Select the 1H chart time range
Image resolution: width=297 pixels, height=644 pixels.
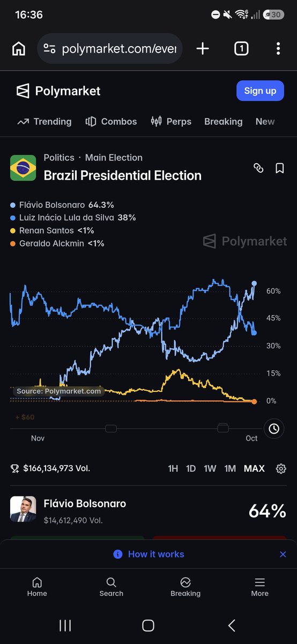tap(173, 469)
